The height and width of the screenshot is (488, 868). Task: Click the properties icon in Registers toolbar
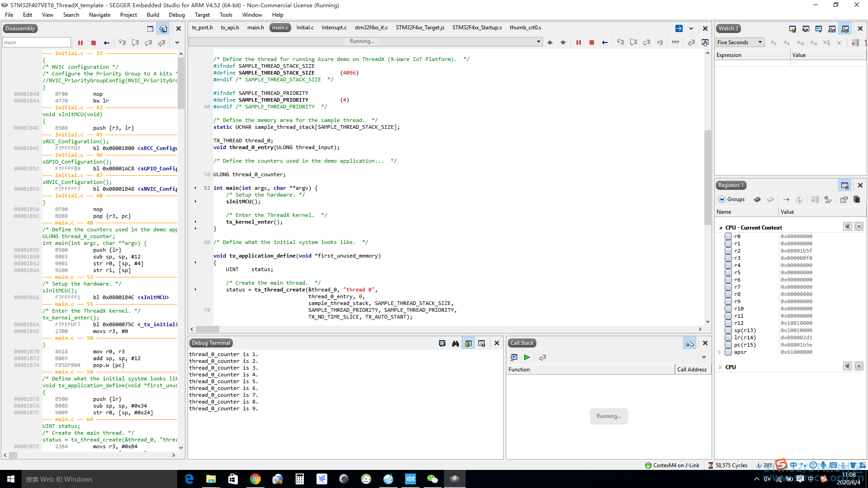844,199
